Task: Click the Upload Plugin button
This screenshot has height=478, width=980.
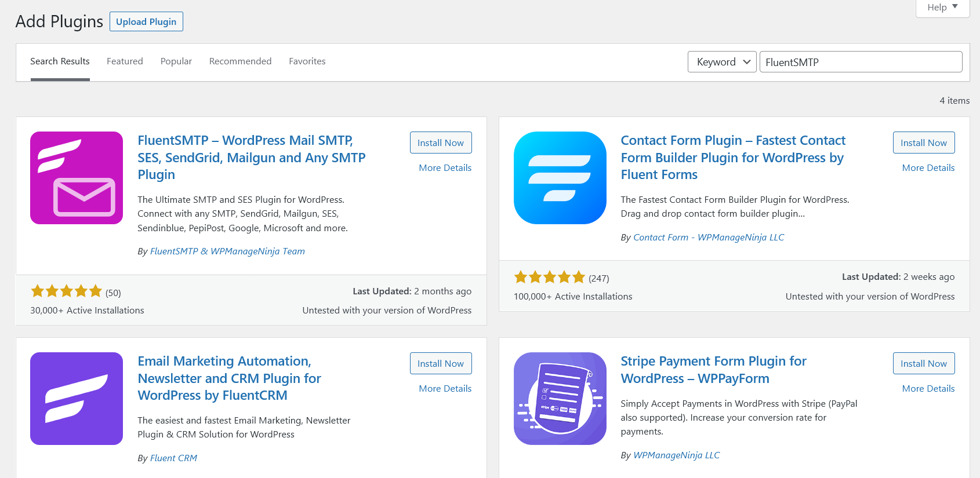Action: (x=146, y=21)
